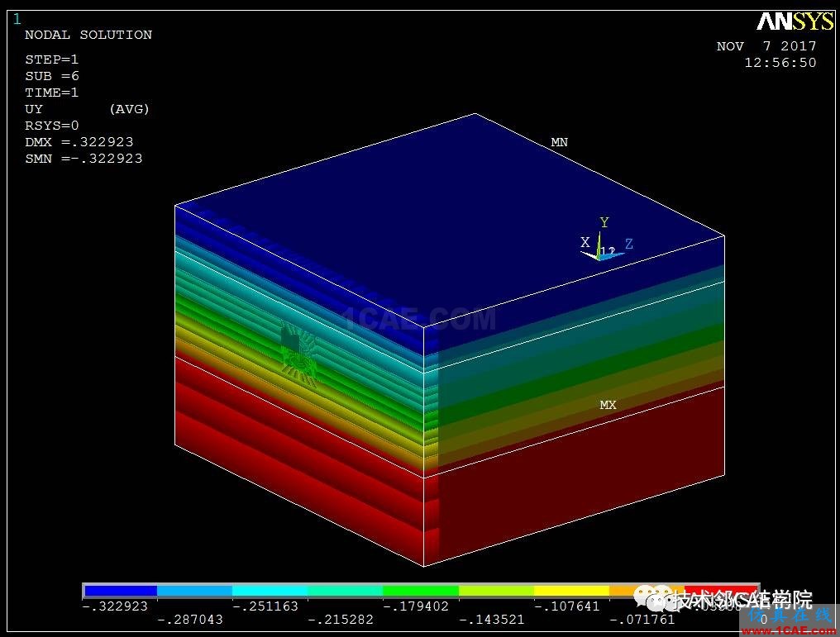
Task: Pick the cyan legend color band
Action: tap(270, 591)
